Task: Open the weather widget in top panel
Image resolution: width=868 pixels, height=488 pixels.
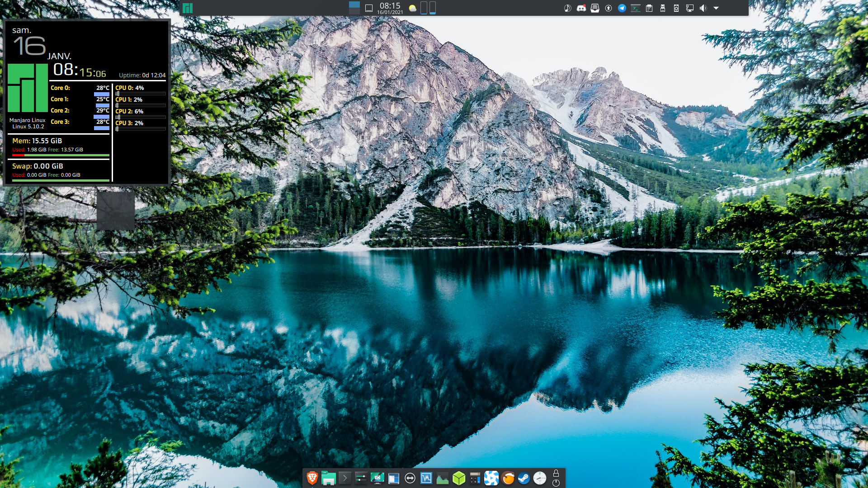Action: [412, 8]
